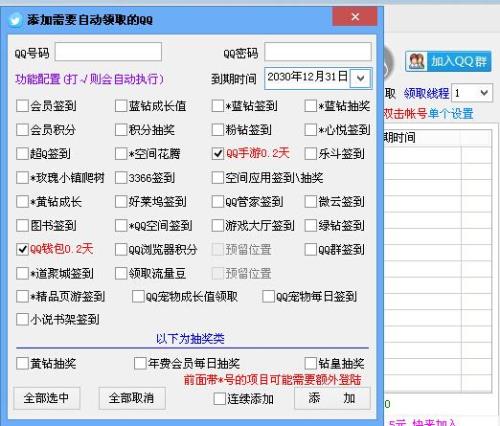Open the 到期时间 date picker dropdown
This screenshot has width=500, height=426.
tap(360, 79)
